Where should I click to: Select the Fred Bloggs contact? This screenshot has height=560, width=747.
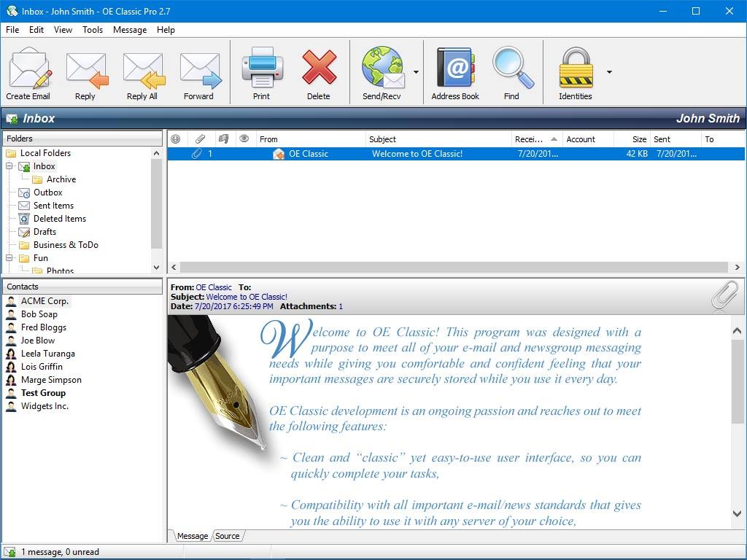(x=43, y=327)
